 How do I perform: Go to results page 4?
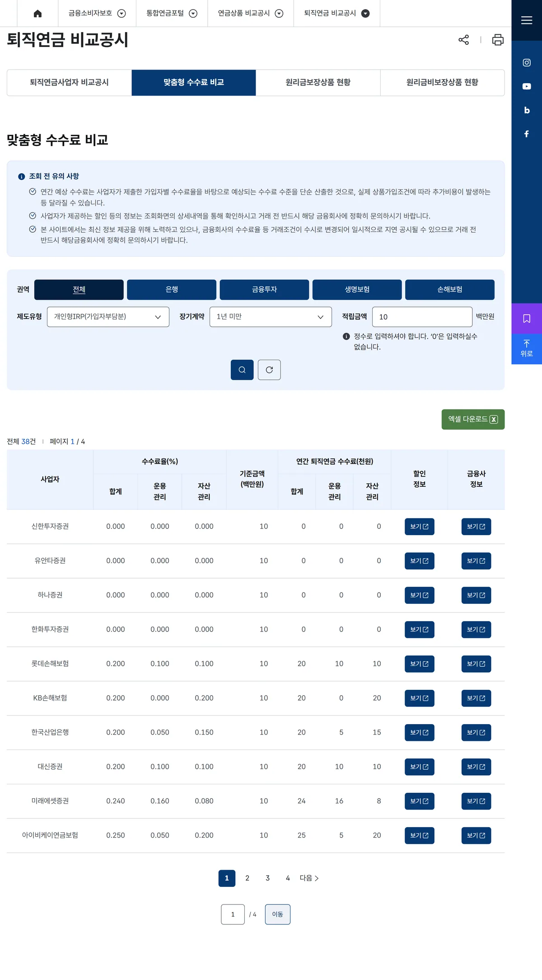pyautogui.click(x=288, y=878)
